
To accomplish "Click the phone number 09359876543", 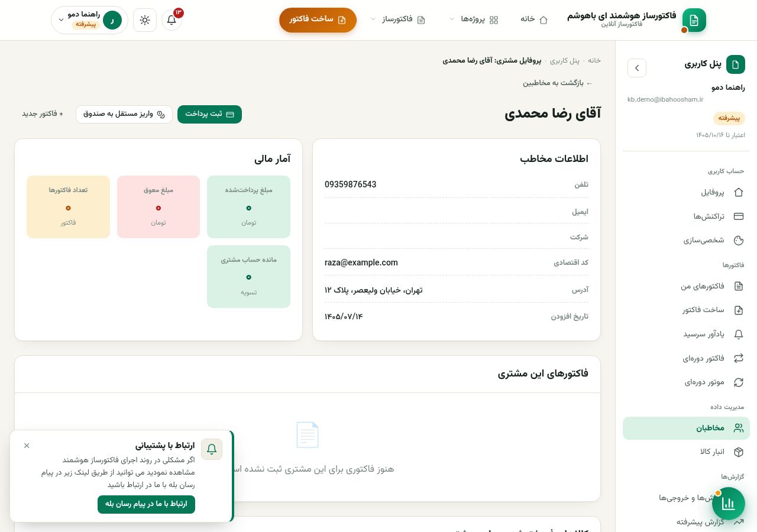I will (351, 184).
